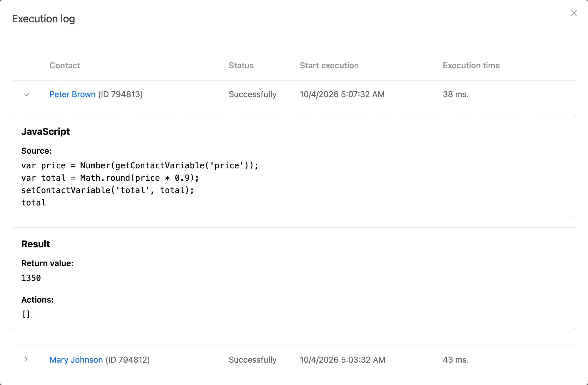Click the 'var price' source line
Screen dimensions: 588x385
140,165
